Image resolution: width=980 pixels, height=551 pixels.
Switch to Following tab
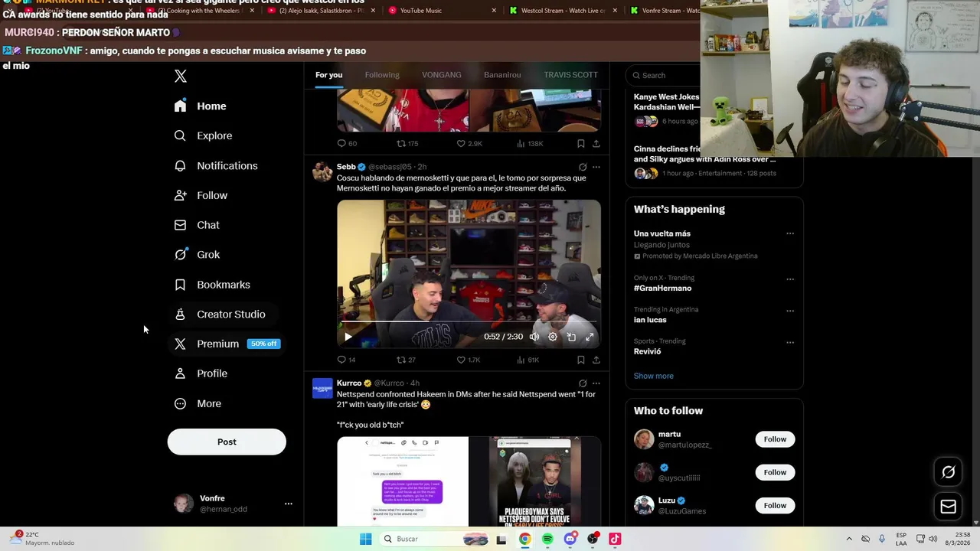coord(382,75)
